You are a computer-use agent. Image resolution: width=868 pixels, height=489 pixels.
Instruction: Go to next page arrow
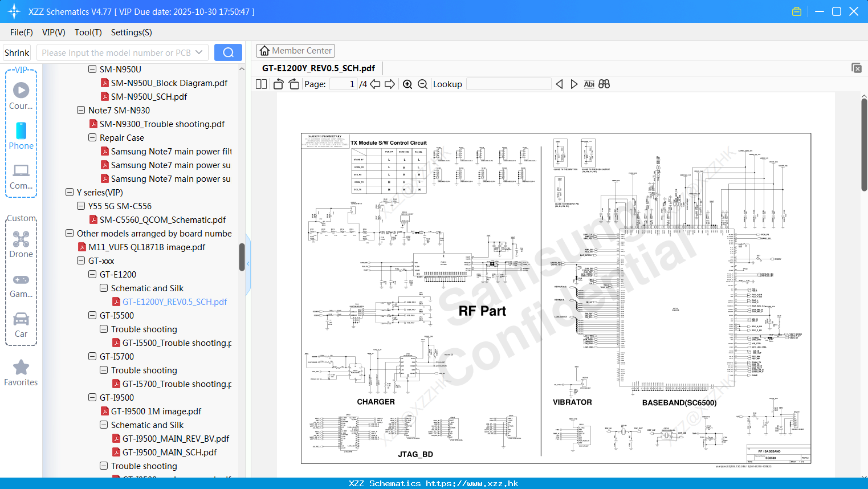tap(390, 84)
